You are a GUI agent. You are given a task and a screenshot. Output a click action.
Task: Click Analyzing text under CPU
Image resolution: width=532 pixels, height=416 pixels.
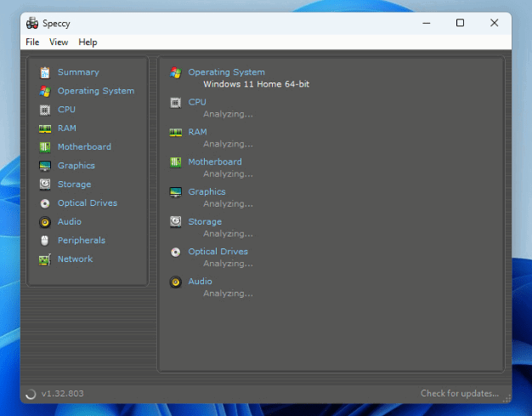point(228,114)
